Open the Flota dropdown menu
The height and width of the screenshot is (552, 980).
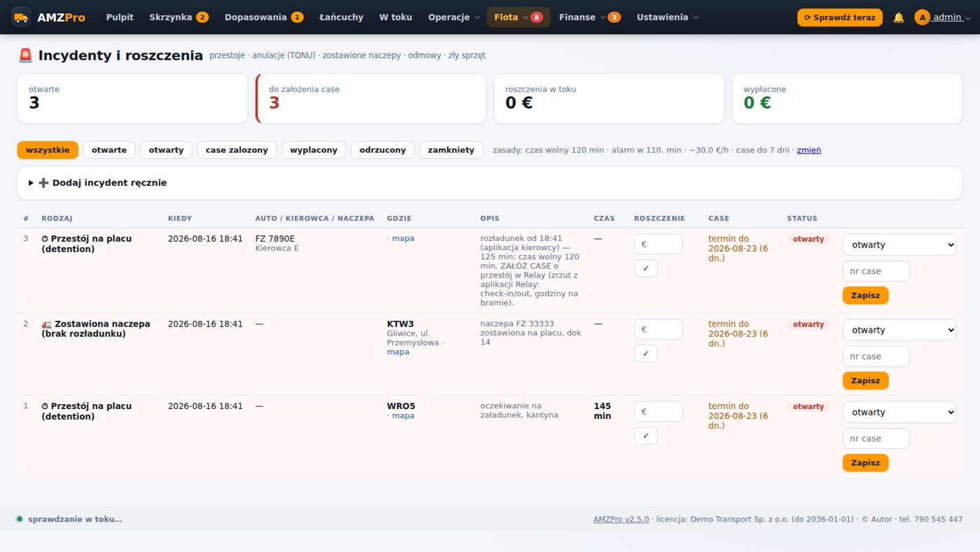click(x=519, y=18)
